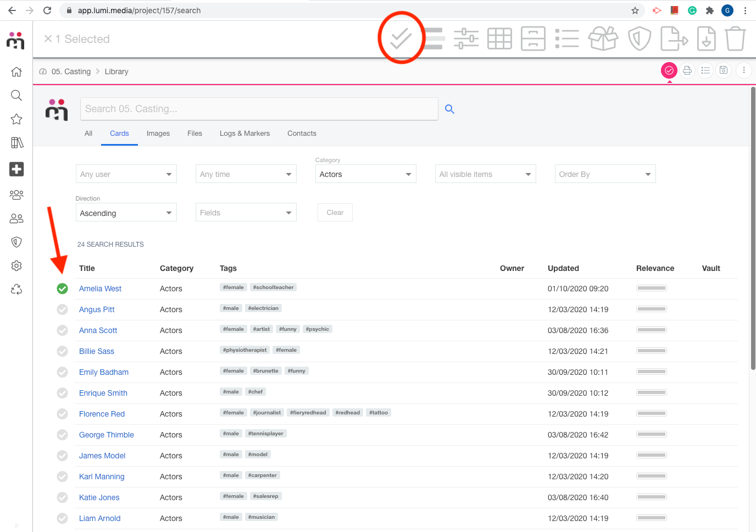Click the page vertical scrollbar
Image resolution: width=756 pixels, height=532 pixels.
(x=753, y=229)
